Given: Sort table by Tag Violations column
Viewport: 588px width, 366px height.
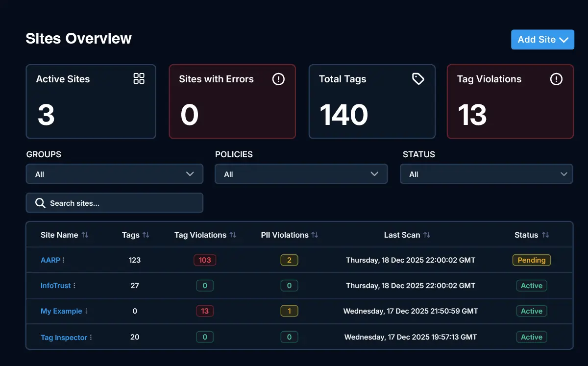Looking at the screenshot, I should click(x=233, y=235).
